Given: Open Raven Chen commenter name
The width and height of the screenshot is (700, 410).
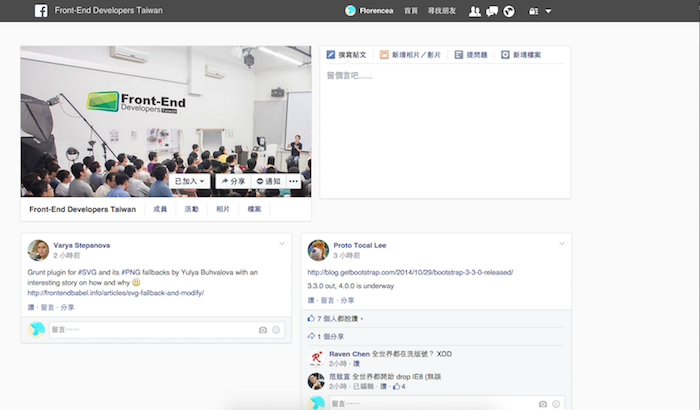Looking at the screenshot, I should (350, 354).
